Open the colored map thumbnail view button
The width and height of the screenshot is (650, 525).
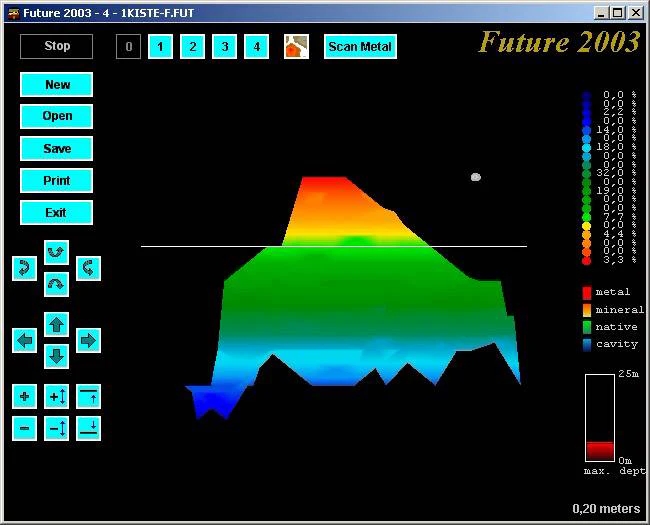point(296,46)
